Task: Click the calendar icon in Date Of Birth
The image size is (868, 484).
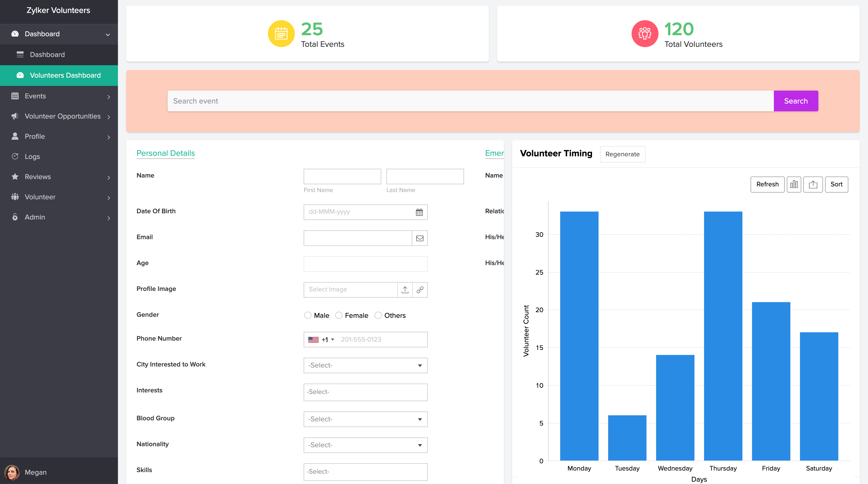Action: [x=419, y=212]
